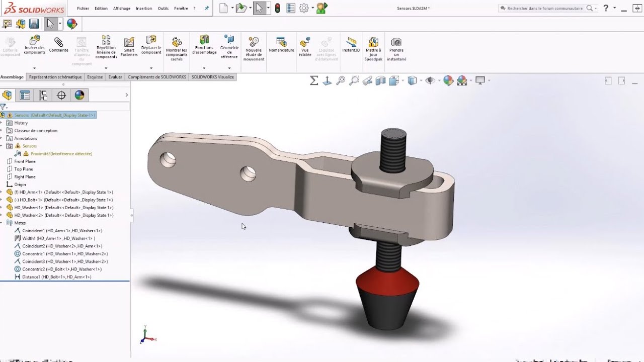Switch to SOLIDWORKS Visualize tab

click(213, 77)
